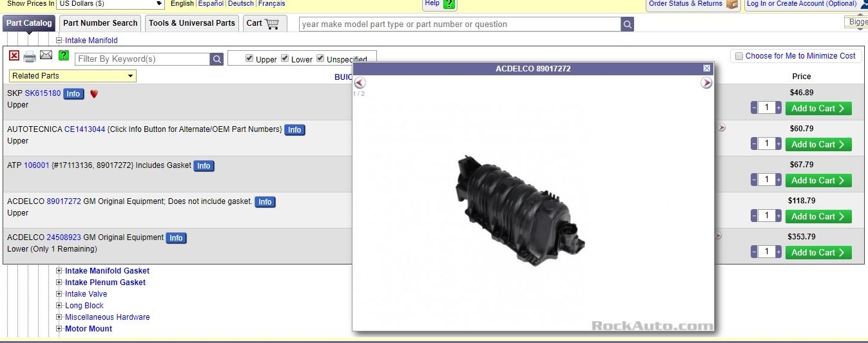Add the SKP $46.89 part to cart
868x343 pixels.
click(818, 109)
